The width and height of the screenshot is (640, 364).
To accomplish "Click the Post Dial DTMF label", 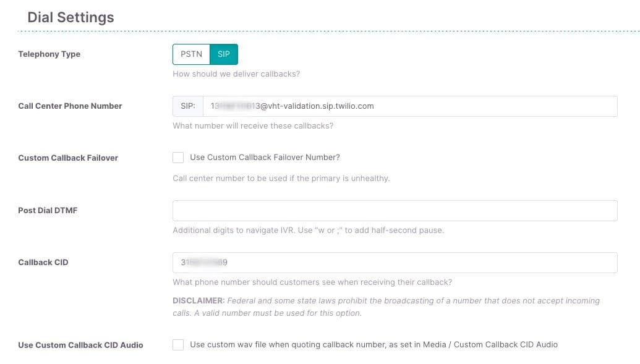I will click(48, 210).
